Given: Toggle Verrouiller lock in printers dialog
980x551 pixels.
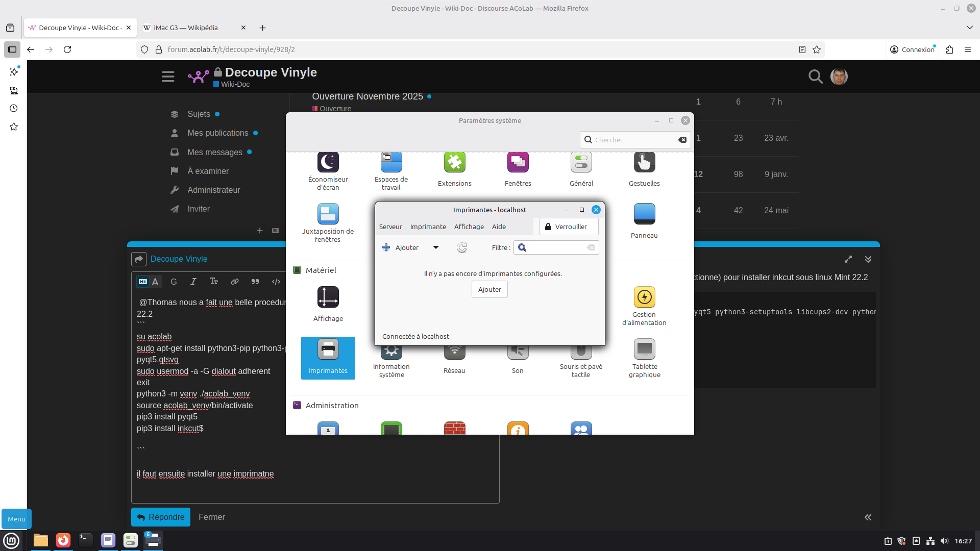Looking at the screenshot, I should [x=569, y=227].
